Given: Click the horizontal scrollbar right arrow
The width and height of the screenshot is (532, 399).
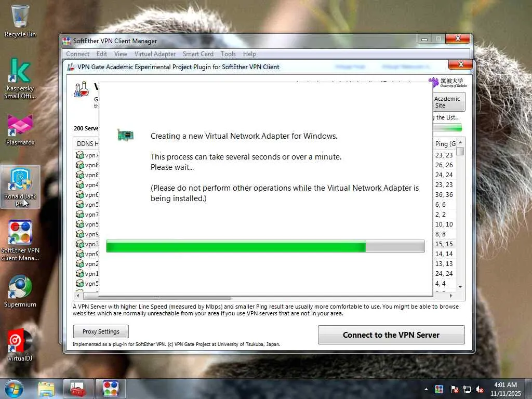Looking at the screenshot, I should point(451,296).
